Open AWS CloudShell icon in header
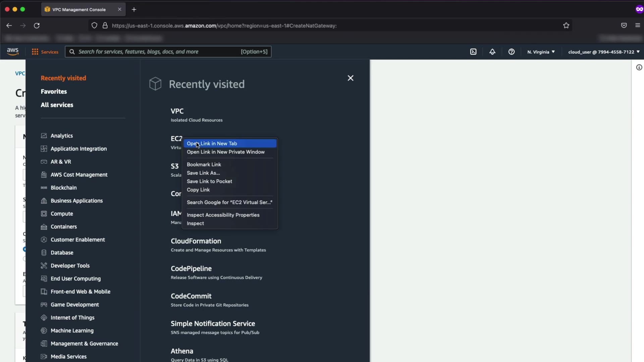This screenshot has height=362, width=644. coord(473,52)
